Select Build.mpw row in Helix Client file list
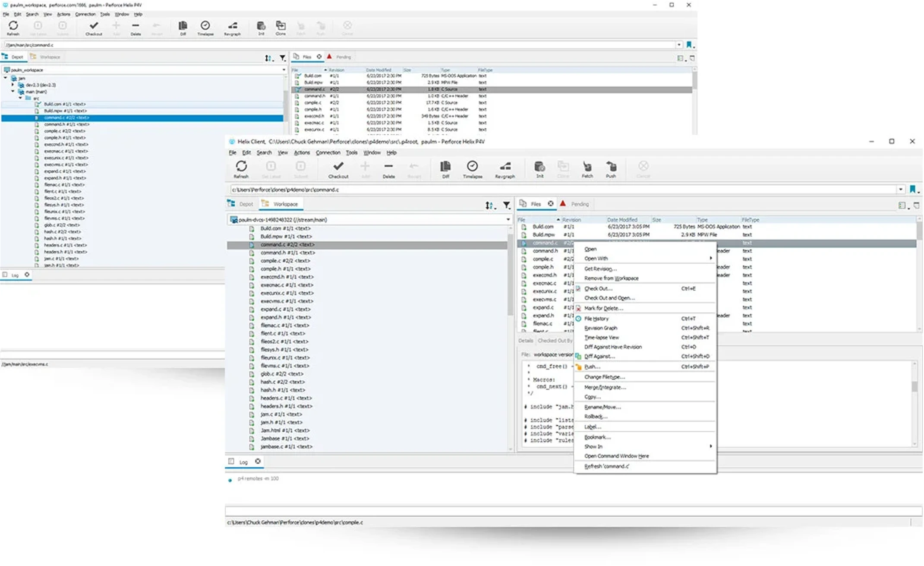Image resolution: width=924 pixels, height=566 pixels. coord(716,235)
